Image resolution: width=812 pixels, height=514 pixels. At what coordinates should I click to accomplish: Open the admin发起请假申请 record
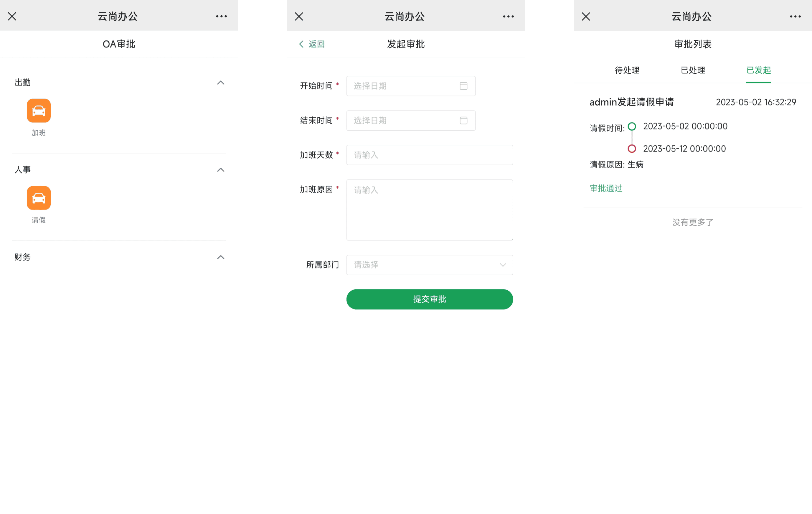point(631,102)
